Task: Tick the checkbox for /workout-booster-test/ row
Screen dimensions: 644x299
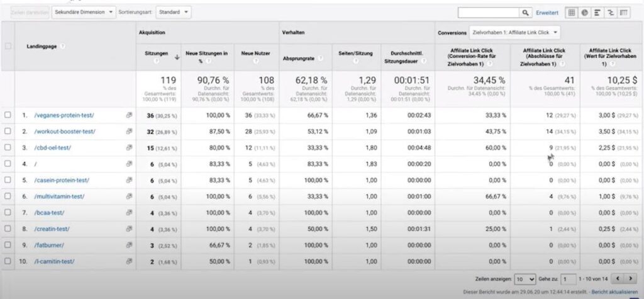Action: 8,131
